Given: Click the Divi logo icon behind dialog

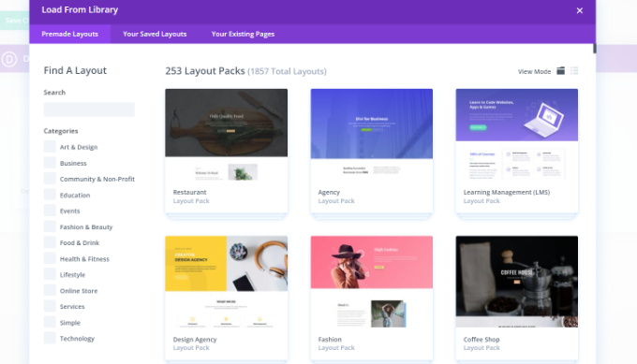Looking at the screenshot, I should coord(9,59).
